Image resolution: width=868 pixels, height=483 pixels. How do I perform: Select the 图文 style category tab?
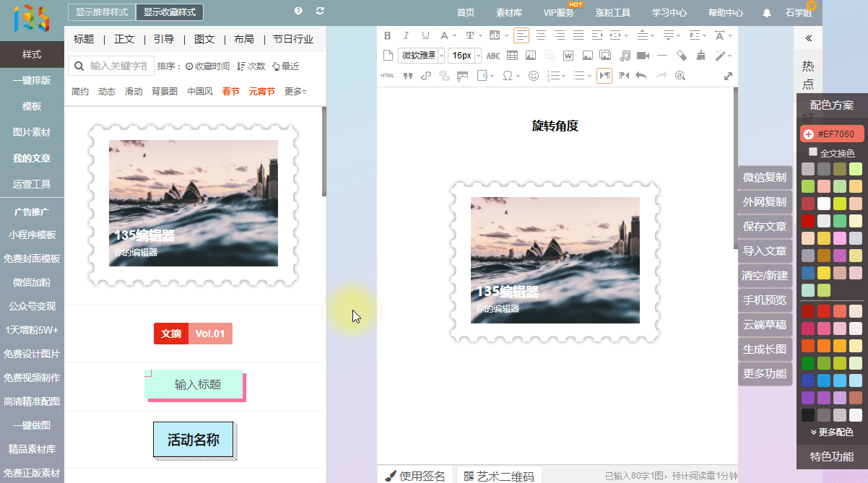[204, 40]
